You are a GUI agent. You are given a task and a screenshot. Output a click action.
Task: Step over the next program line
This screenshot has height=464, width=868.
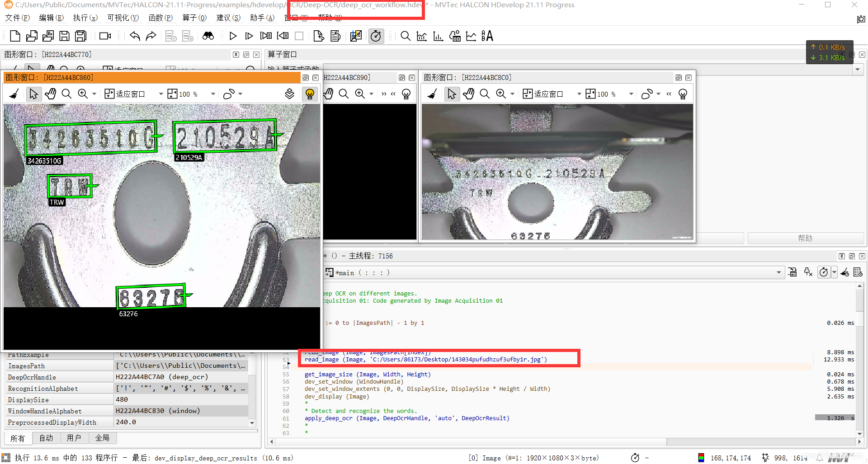(x=249, y=36)
